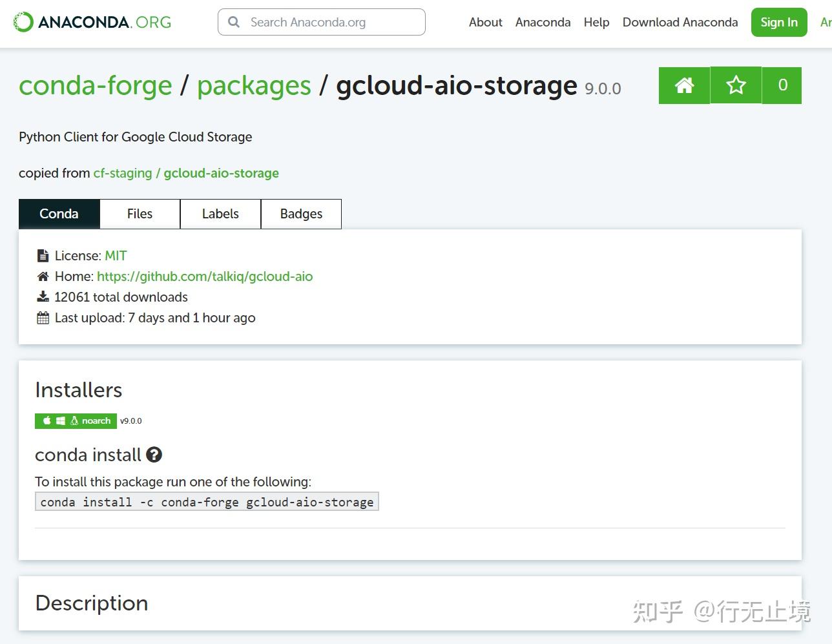Switch to the Conda tab
This screenshot has width=832, height=644.
click(59, 214)
